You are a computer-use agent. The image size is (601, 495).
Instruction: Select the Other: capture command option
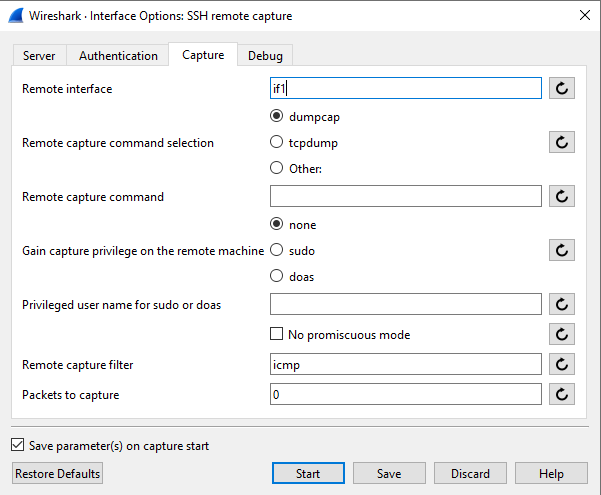point(276,168)
